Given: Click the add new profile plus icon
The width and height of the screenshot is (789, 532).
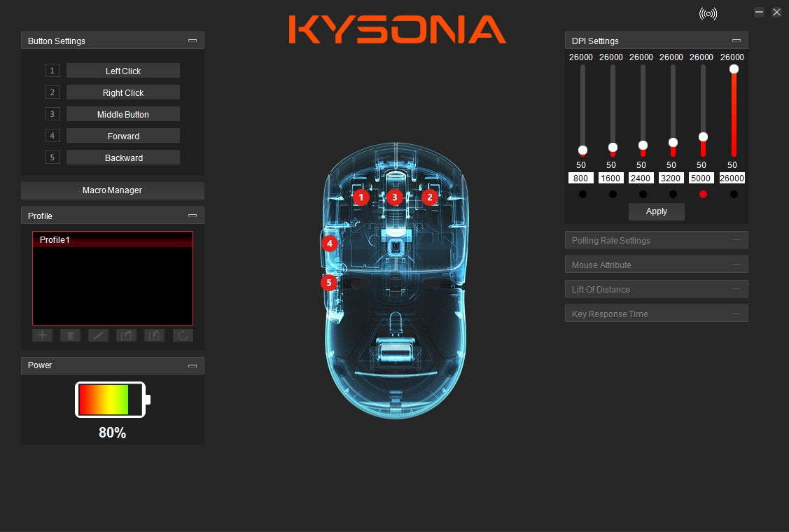Looking at the screenshot, I should coord(42,335).
